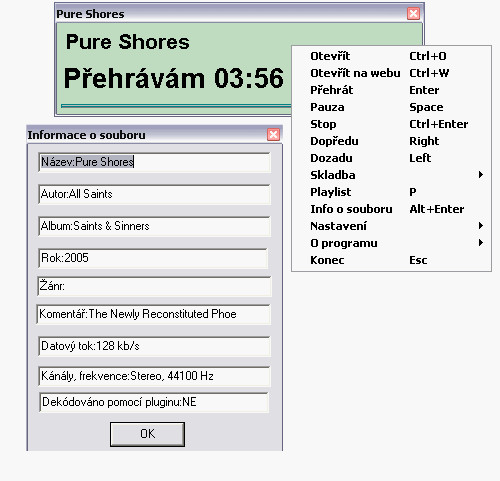The width and height of the screenshot is (500, 481).
Task: Expand the Skladba submenu
Action: click(x=391, y=175)
